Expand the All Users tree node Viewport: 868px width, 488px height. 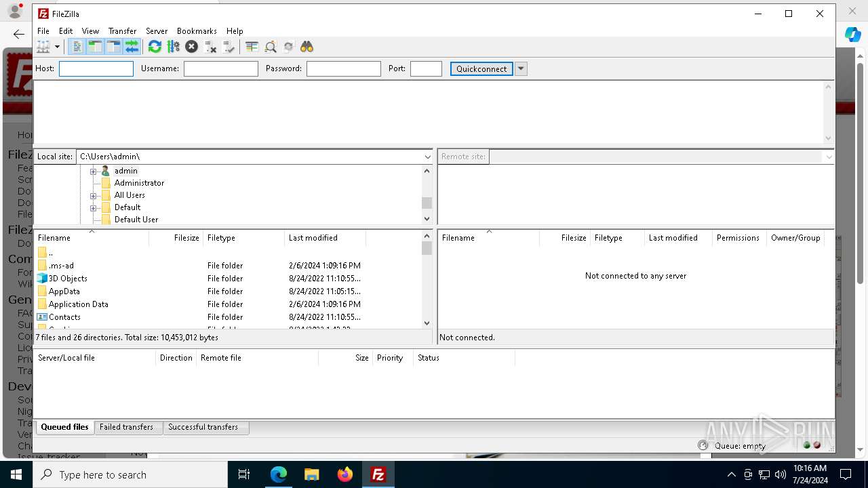[94, 195]
